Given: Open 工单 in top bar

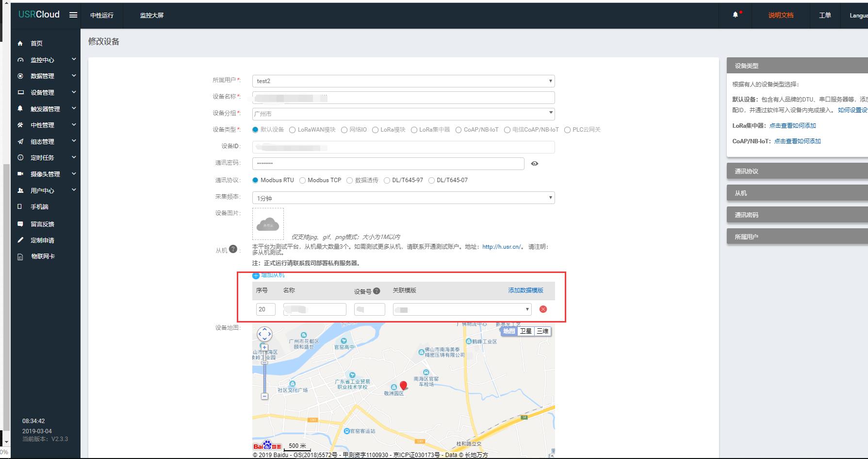Looking at the screenshot, I should click(825, 15).
